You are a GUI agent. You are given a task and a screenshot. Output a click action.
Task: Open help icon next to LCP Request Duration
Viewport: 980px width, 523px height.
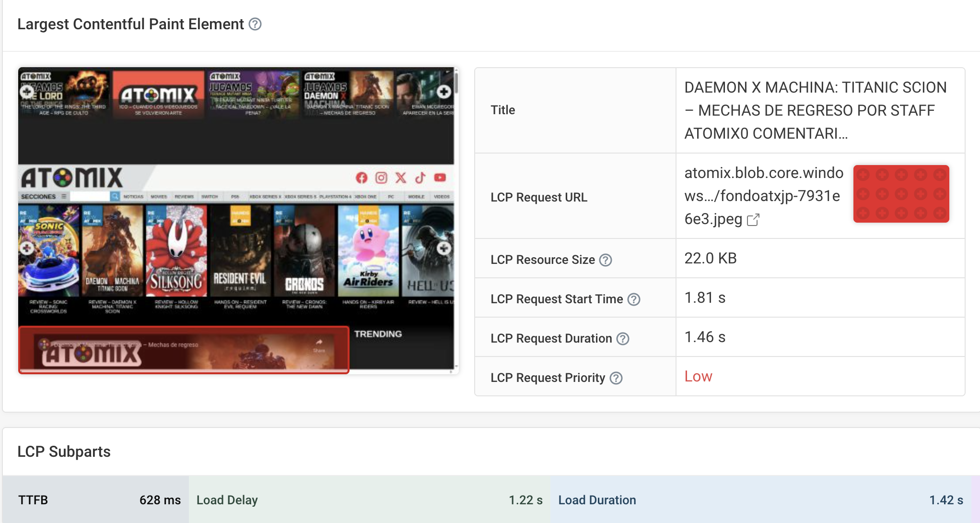(623, 339)
